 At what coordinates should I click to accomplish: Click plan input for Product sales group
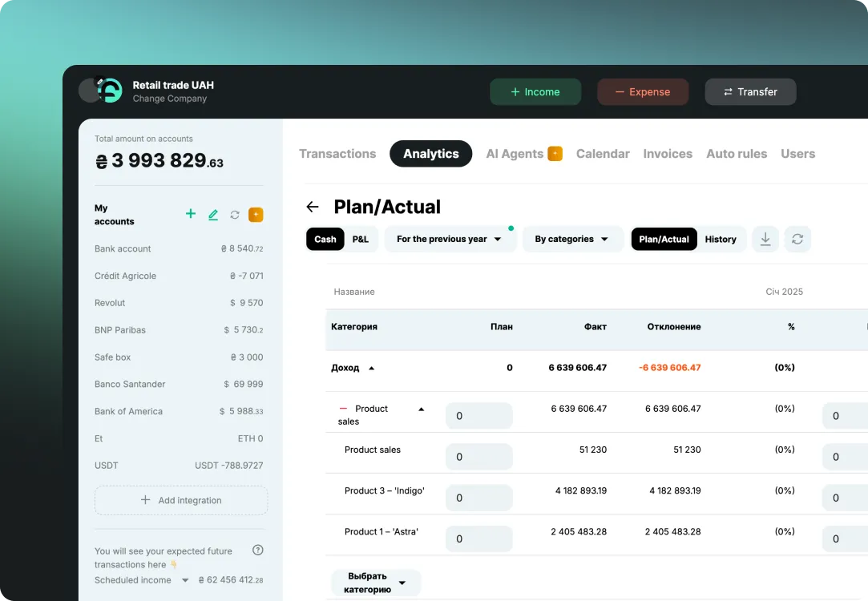pos(478,416)
